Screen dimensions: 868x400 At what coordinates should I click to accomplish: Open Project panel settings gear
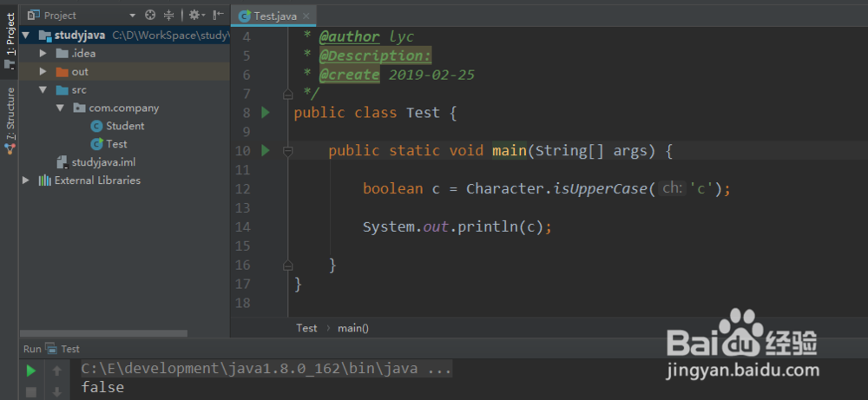click(196, 15)
